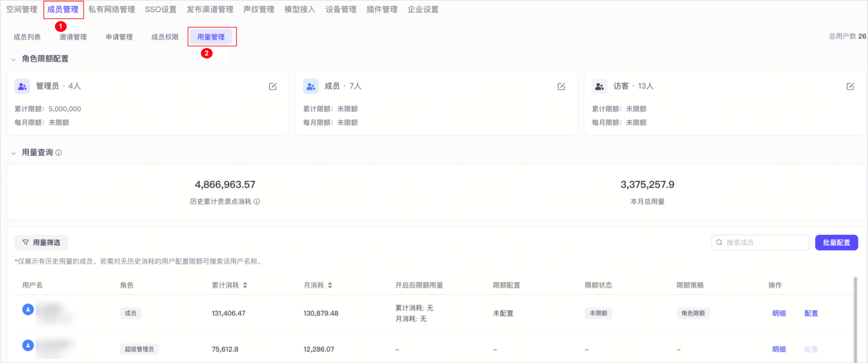Click the 限额状态 column header

pos(599,285)
